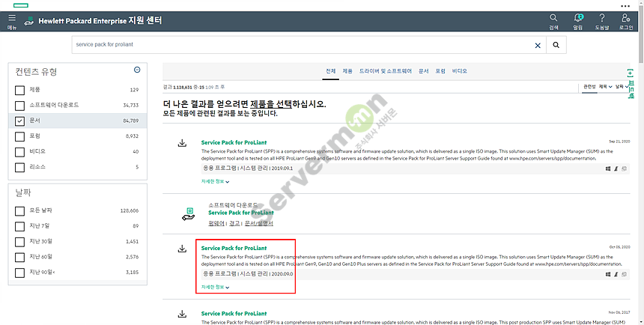Open software download Service Pack for ProLiant link
This screenshot has height=325, width=644.
click(240, 213)
